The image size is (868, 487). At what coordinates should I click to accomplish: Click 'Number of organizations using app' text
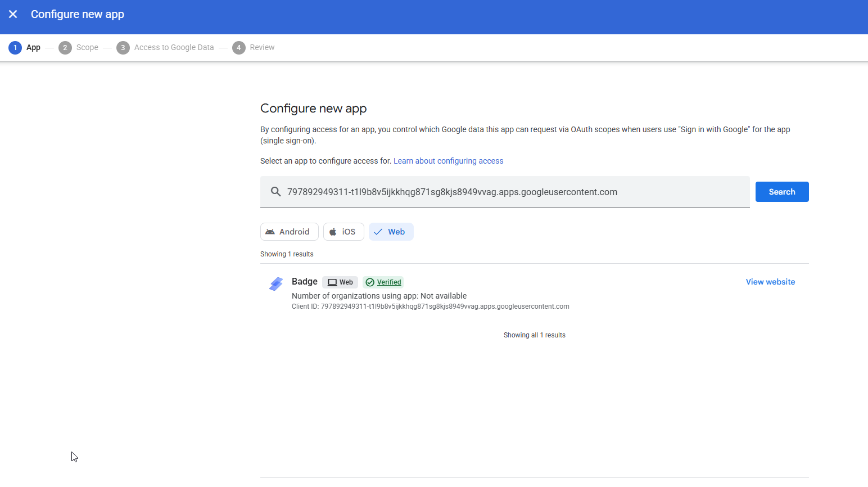(x=379, y=296)
